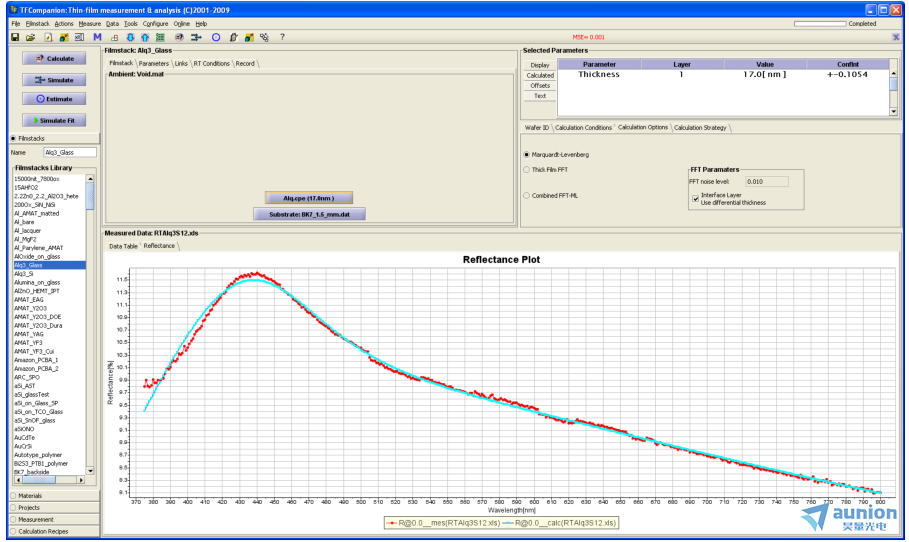Click Filmstacks Library scroll up arrow
909x542 pixels.
(x=90, y=179)
